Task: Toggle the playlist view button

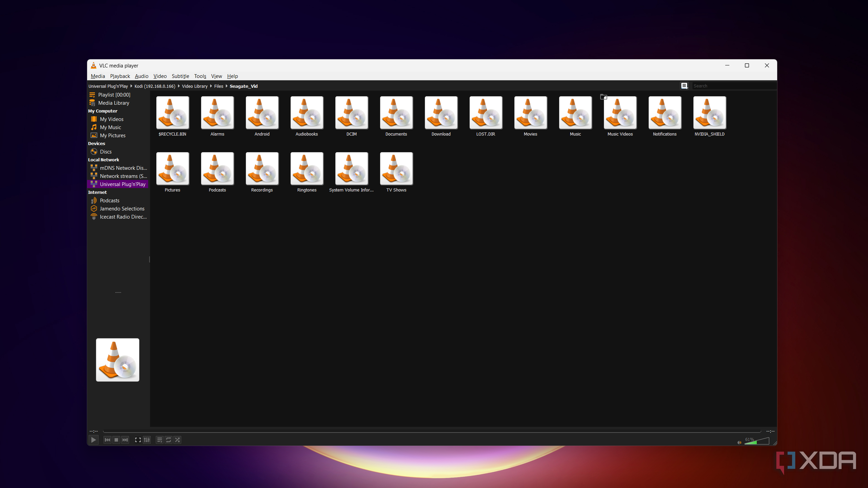Action: click(x=160, y=440)
